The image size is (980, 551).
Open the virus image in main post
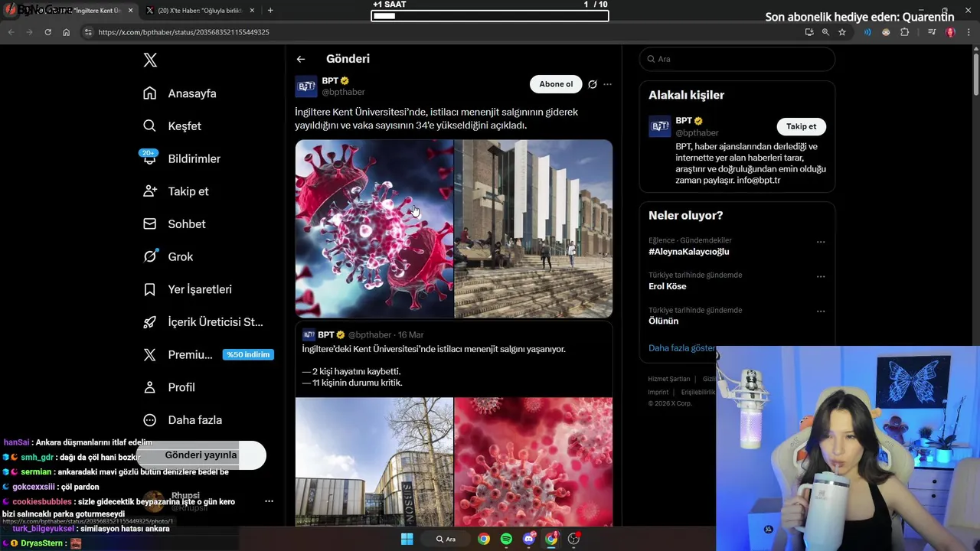pos(374,228)
